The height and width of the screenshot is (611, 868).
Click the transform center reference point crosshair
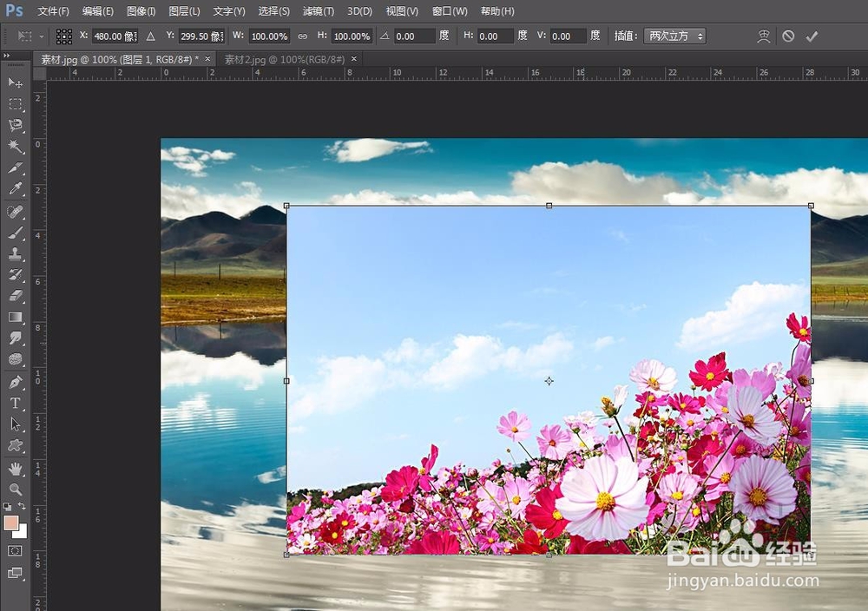click(549, 381)
